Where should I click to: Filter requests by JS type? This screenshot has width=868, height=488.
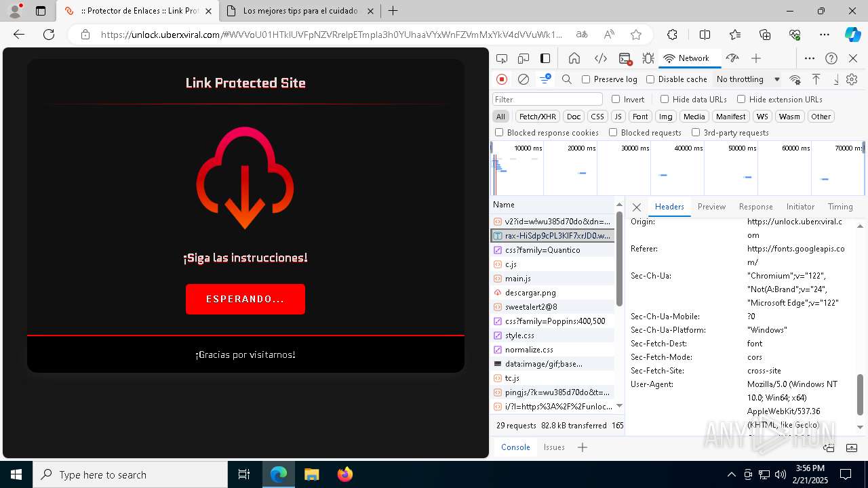coord(618,117)
